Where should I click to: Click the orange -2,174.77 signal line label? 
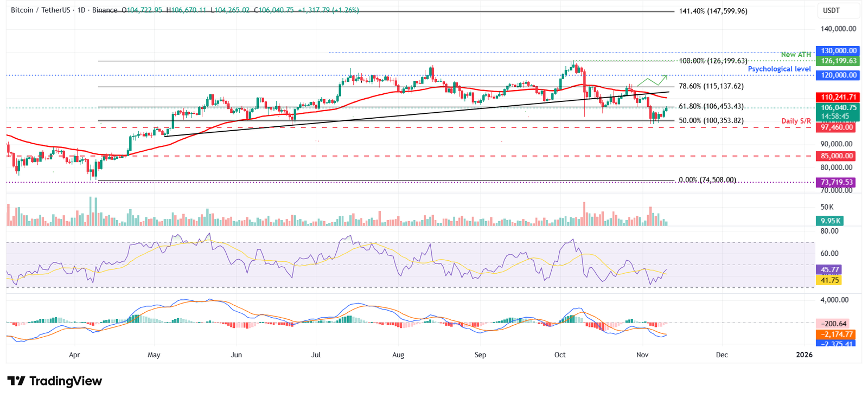[837, 334]
